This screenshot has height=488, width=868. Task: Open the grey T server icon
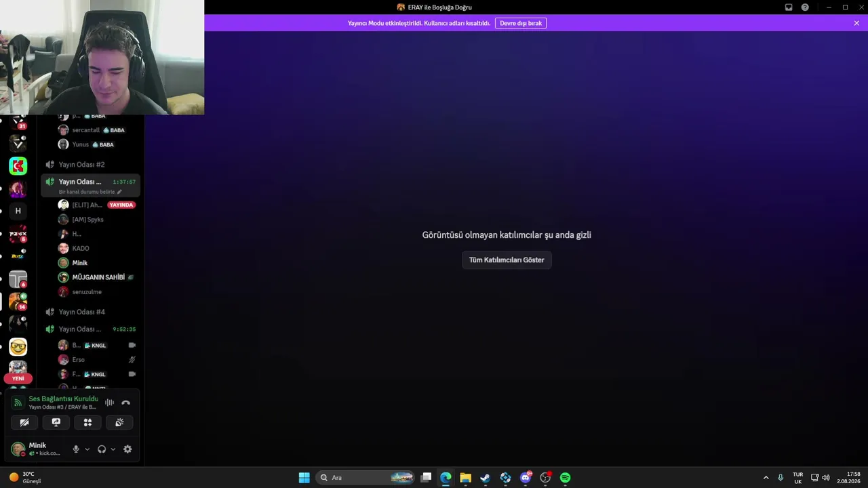click(x=18, y=279)
